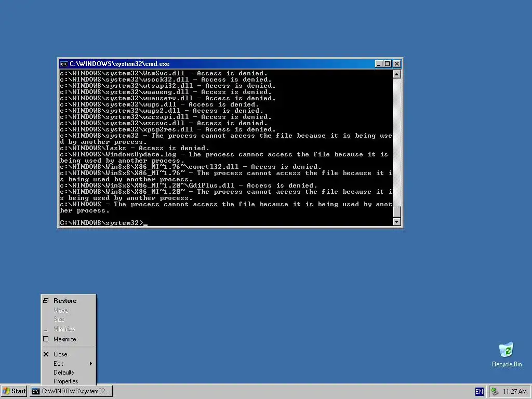This screenshot has height=399, width=532.
Task: Choose Maximize from the context menu
Action: click(69, 339)
